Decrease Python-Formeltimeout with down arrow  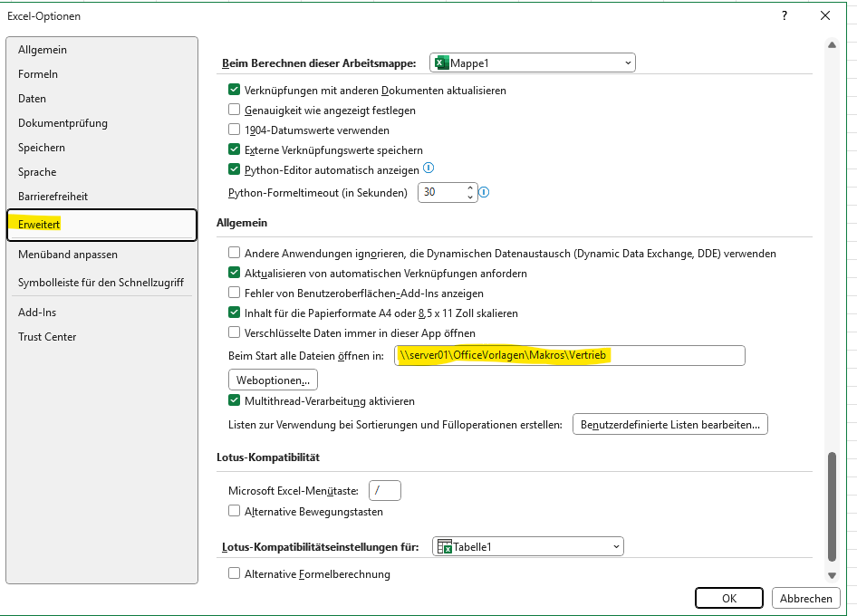click(470, 197)
